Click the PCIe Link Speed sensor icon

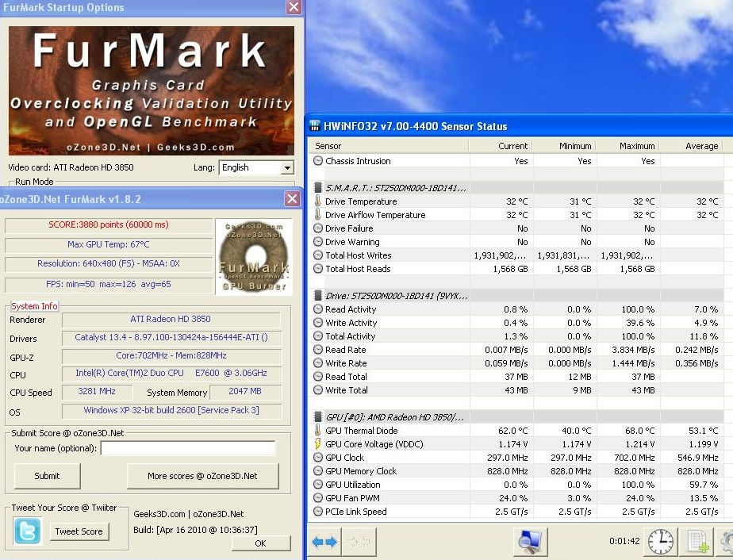318,512
